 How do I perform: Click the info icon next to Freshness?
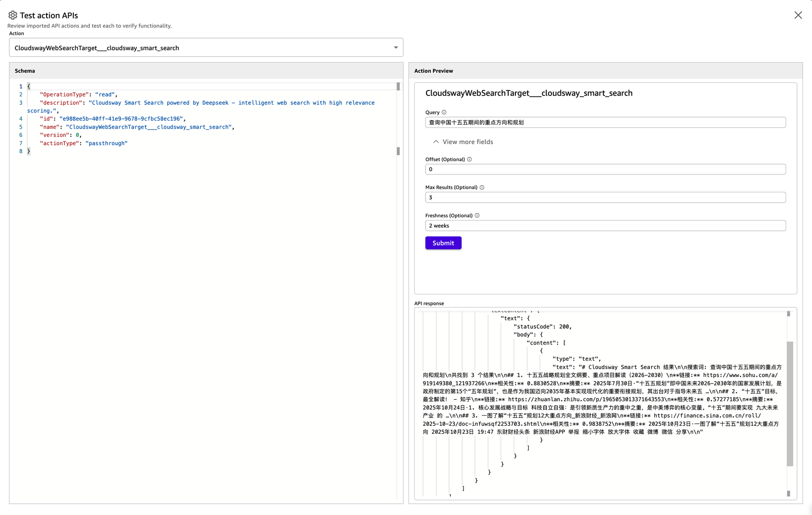[x=477, y=216]
